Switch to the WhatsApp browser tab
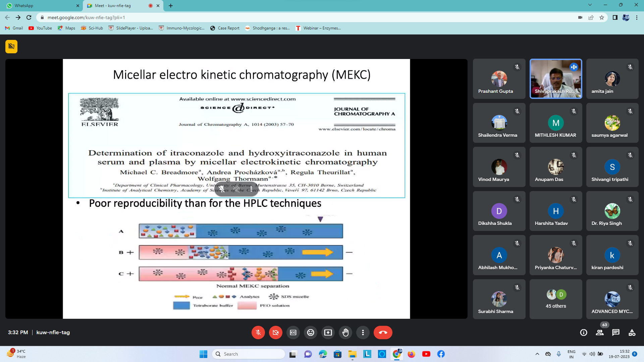Viewport: 644px width, 362px height. click(x=40, y=6)
